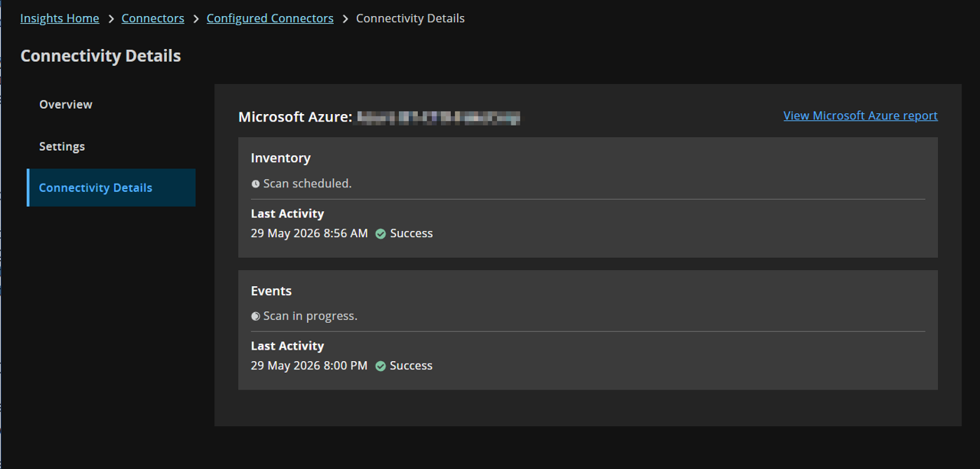980x469 pixels.
Task: Click the Success text in Inventory card
Action: (411, 233)
